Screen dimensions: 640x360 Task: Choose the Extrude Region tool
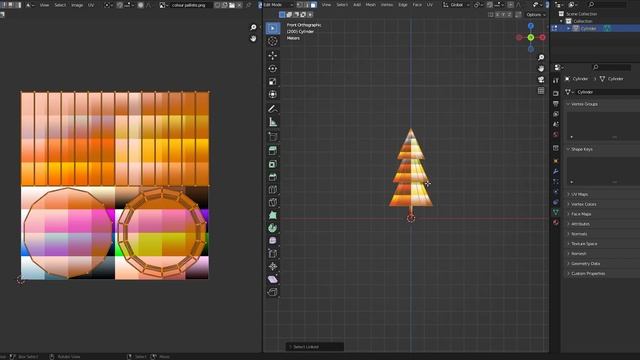(273, 151)
